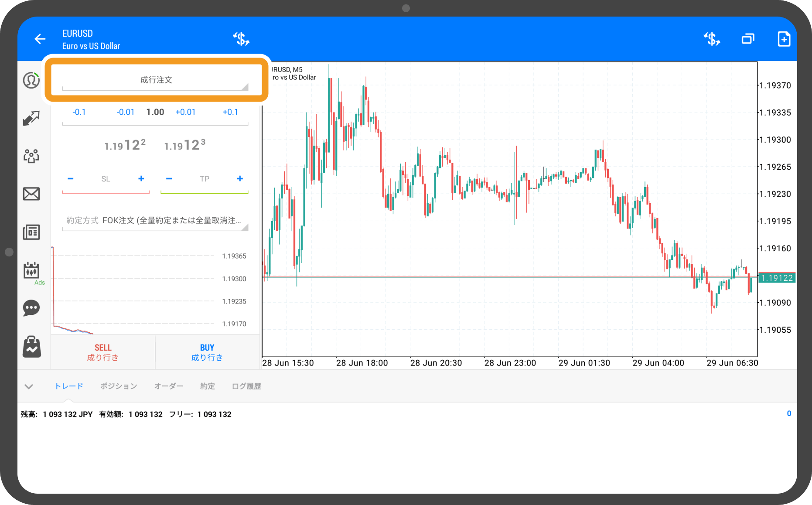Tap the ask price 1.19123 quote
This screenshot has height=505, width=812.
(x=185, y=145)
